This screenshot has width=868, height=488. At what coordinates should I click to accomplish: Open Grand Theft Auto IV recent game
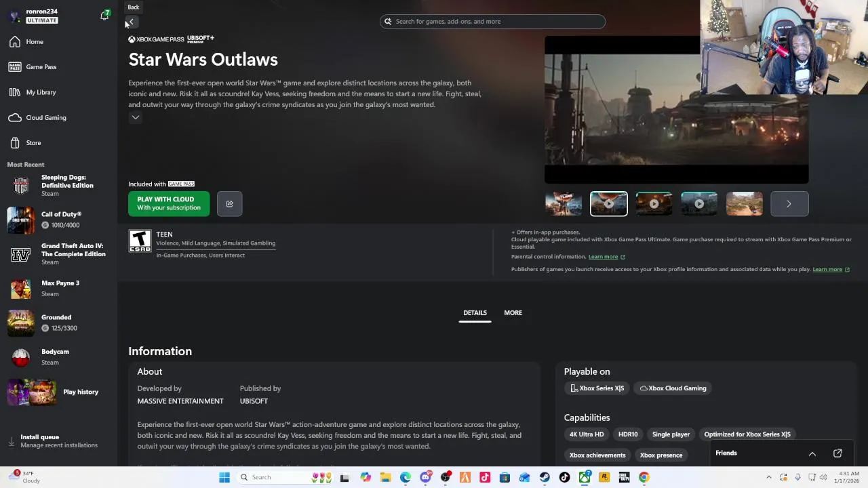(x=58, y=254)
